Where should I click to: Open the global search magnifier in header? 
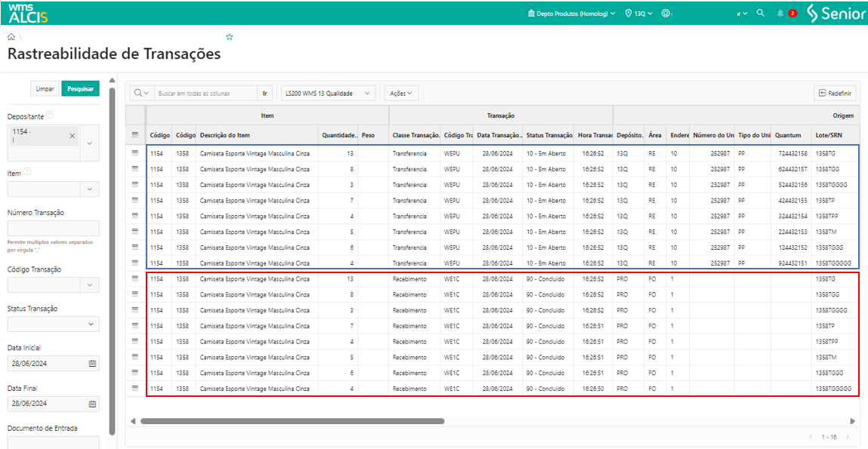pos(761,13)
